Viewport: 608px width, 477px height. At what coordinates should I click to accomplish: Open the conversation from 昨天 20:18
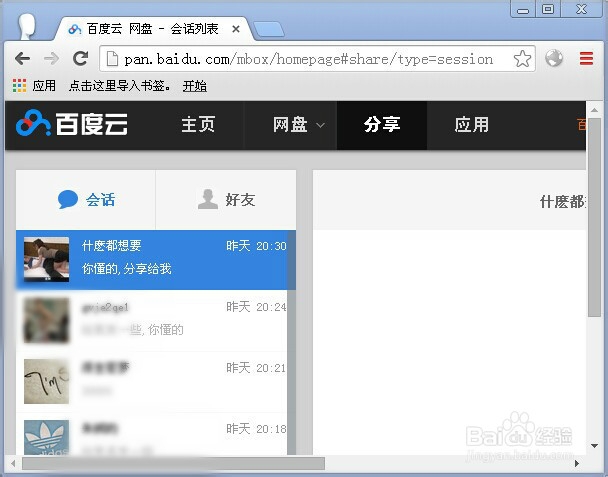152,434
